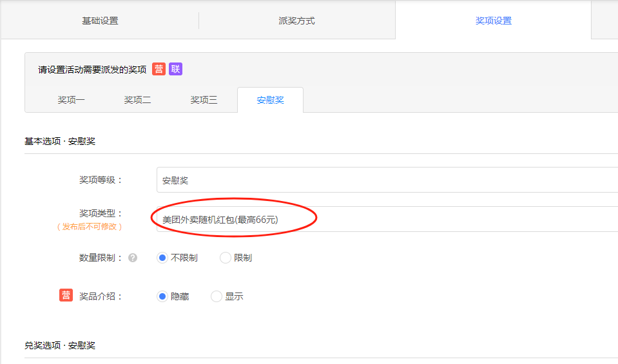Click the 请设置活动需要派发的奖项 text
The image size is (618, 364).
[x=92, y=70]
